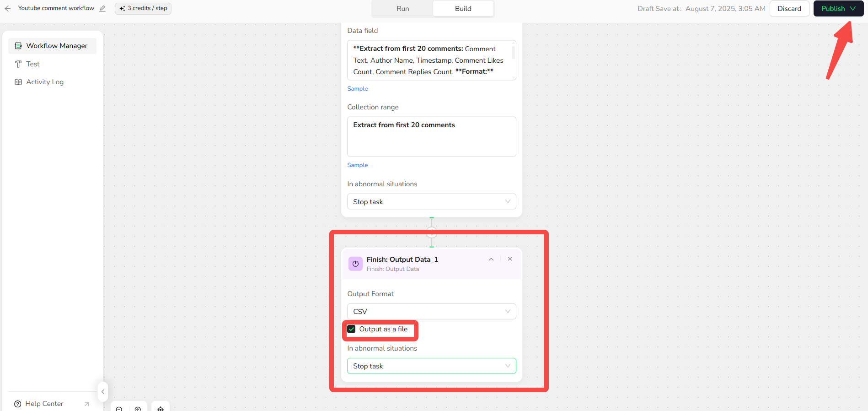Open the Test section in sidebar
This screenshot has width=868, height=411.
click(52, 64)
